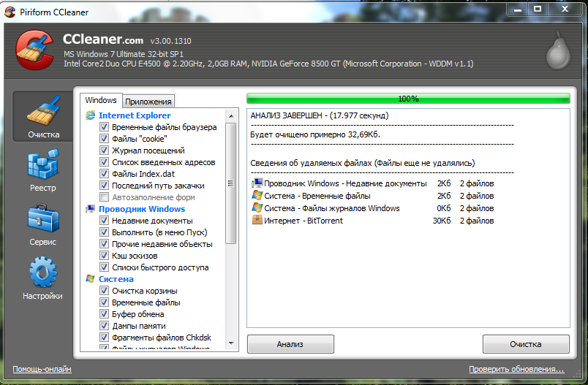Click the 30Кб size value
This screenshot has height=385, width=588.
coord(442,221)
